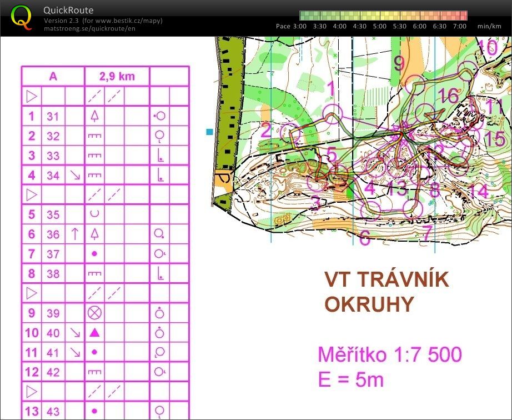512x420 pixels.
Task: Click control code '40' in the table
Action: point(53,333)
